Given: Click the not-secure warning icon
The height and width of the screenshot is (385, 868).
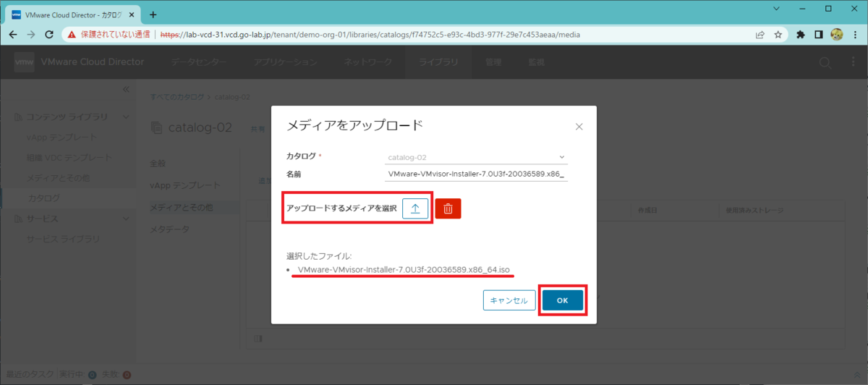Looking at the screenshot, I should [x=72, y=34].
